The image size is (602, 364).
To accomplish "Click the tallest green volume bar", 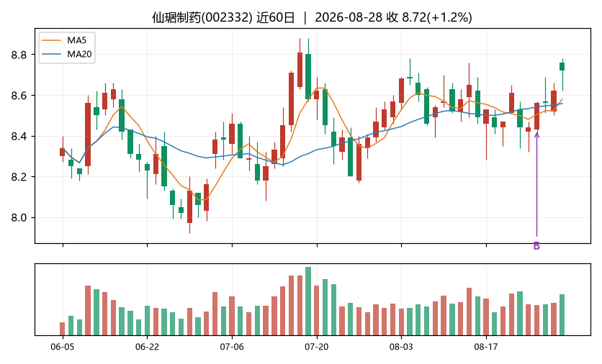I will point(308,301).
